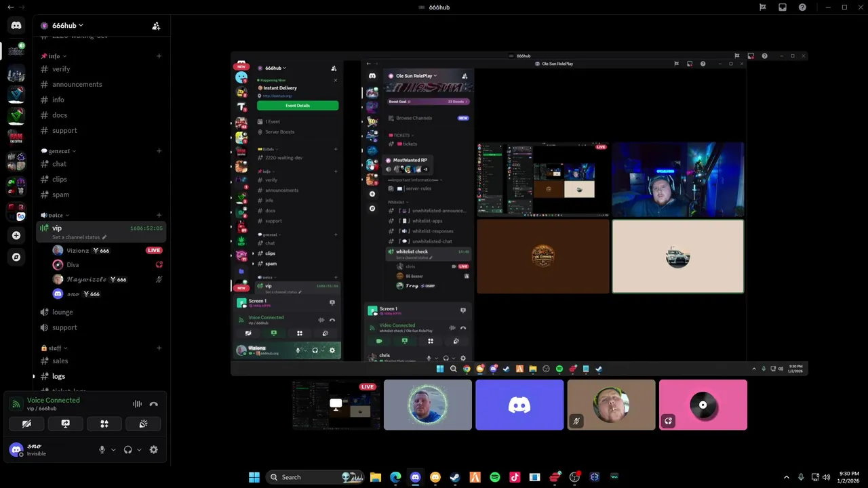Open Direct Messages Discord home icon
Image resolution: width=868 pixels, height=488 pixels.
point(16,25)
